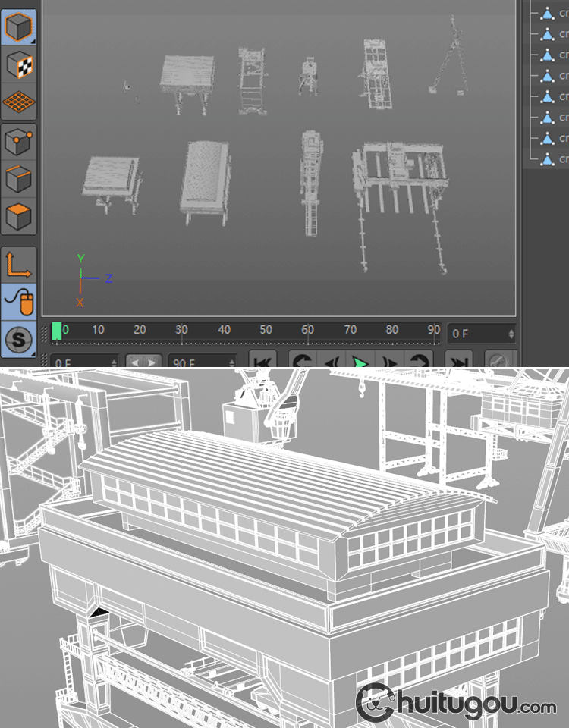This screenshot has width=569, height=728.
Task: Select the last polygon object in Object Manager
Action: tap(546, 159)
